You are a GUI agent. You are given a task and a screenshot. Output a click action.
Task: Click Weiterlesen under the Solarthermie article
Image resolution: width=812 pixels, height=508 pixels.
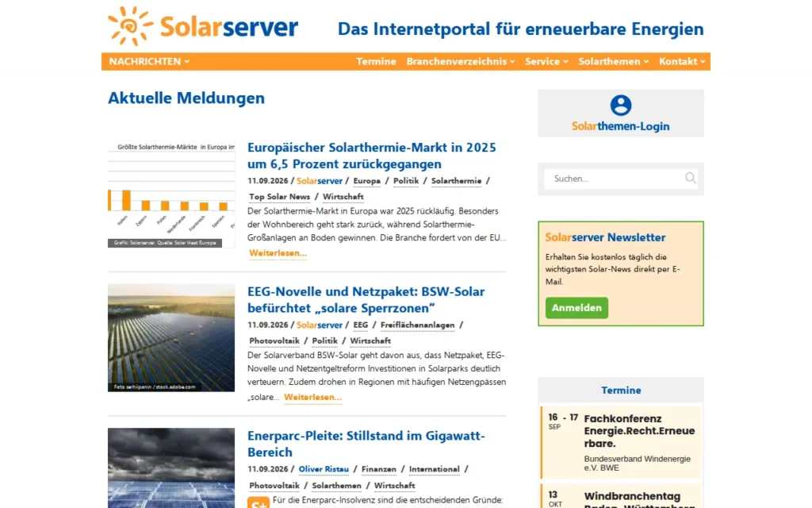pyautogui.click(x=278, y=253)
